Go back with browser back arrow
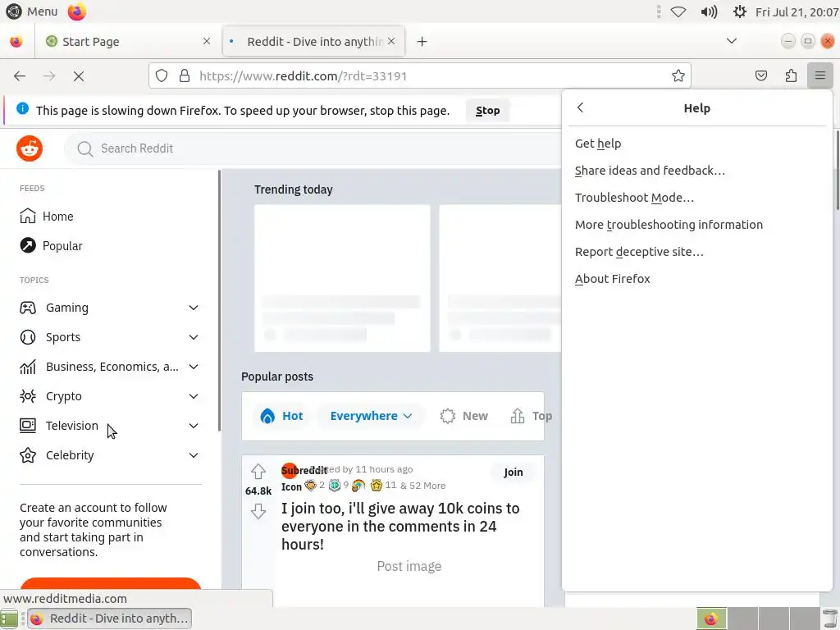Screen dimensions: 840x630 [20, 76]
